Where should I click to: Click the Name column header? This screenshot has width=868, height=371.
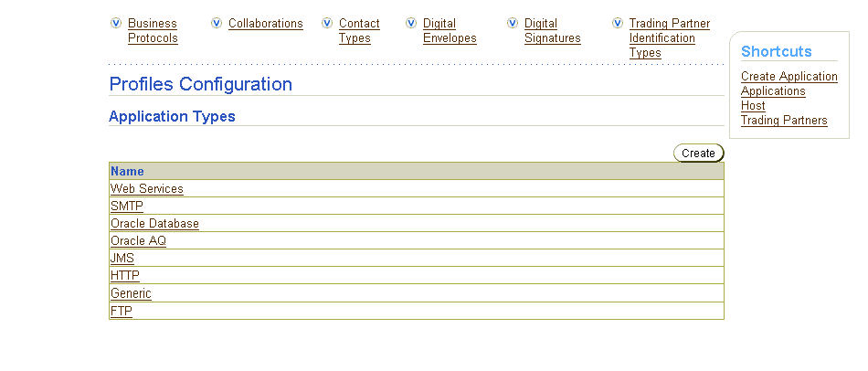tap(127, 171)
